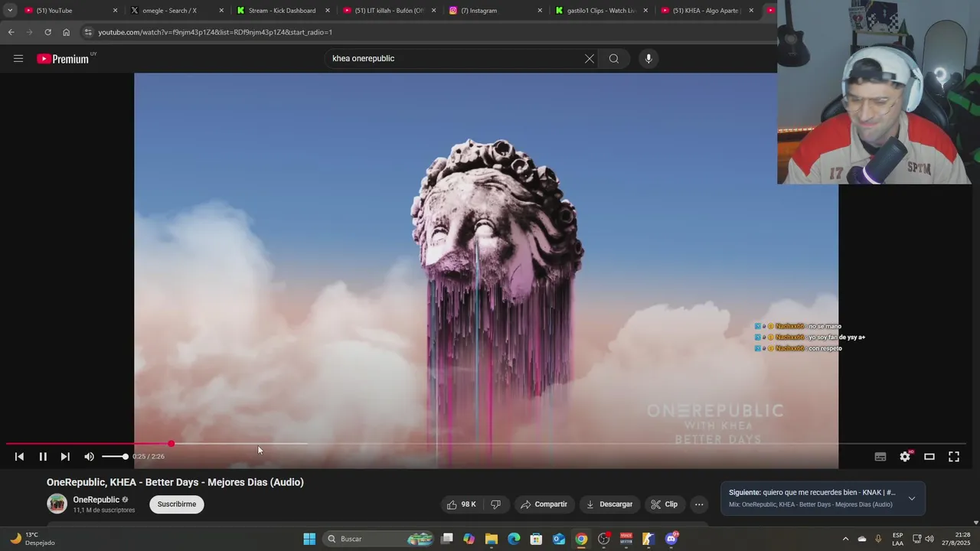Dislike this video
Viewport: 980px width, 551px height.
click(496, 504)
